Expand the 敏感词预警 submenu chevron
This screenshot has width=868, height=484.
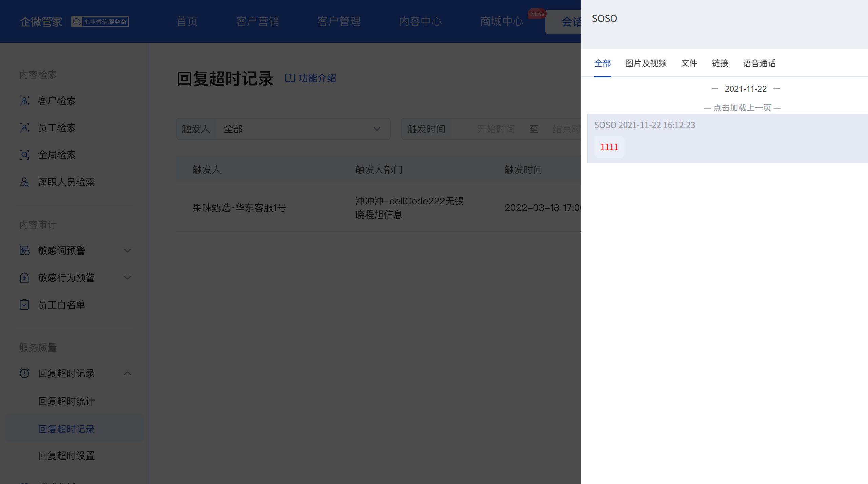pos(127,250)
